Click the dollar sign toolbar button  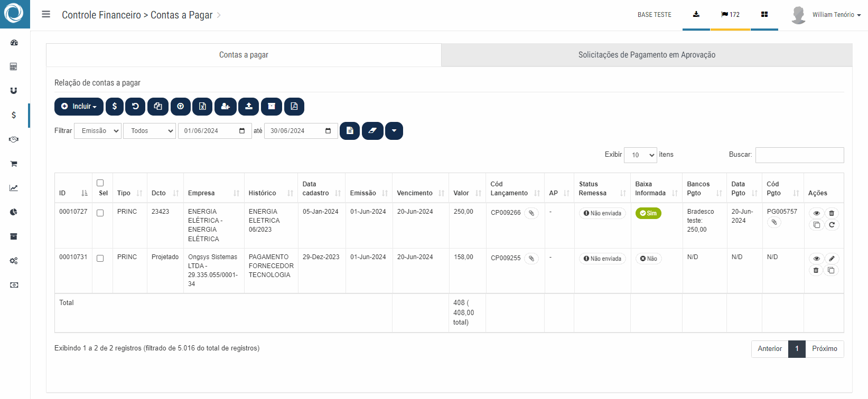click(115, 107)
